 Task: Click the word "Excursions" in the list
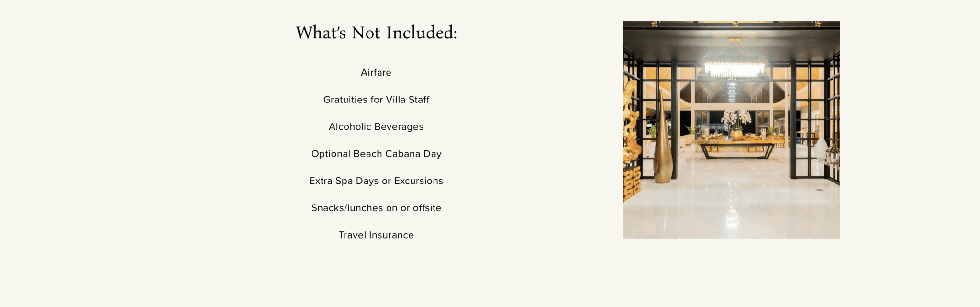point(418,181)
